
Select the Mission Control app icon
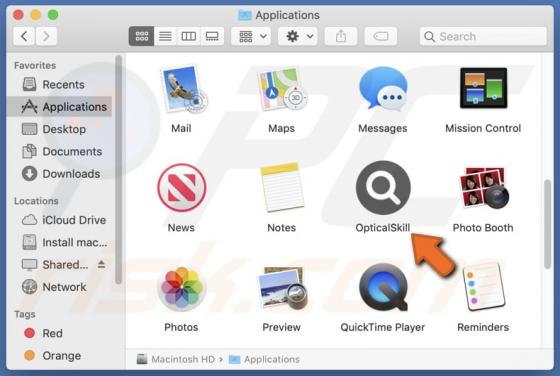coord(483,88)
